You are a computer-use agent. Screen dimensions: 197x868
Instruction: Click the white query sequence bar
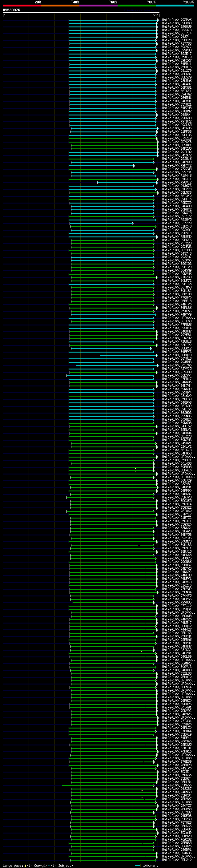pos(81,13)
